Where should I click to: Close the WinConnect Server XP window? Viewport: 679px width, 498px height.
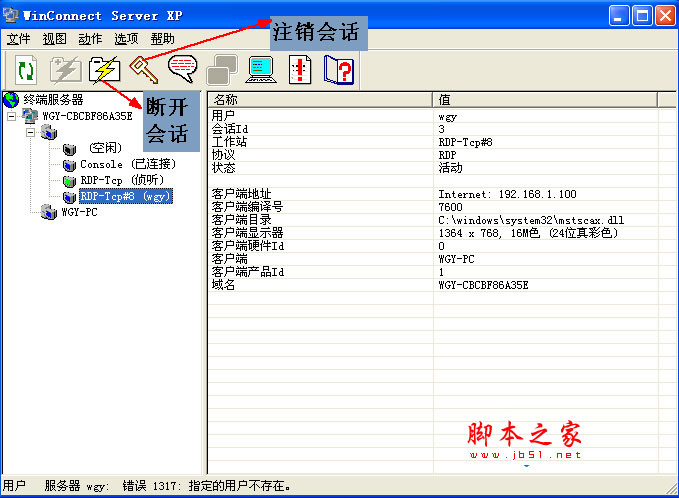[x=665, y=16]
